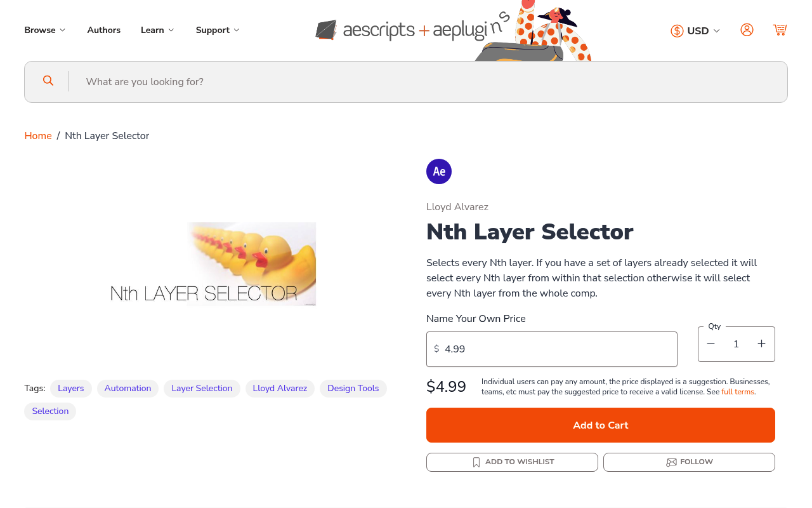Select the Automation tag
812x508 pixels.
[128, 388]
